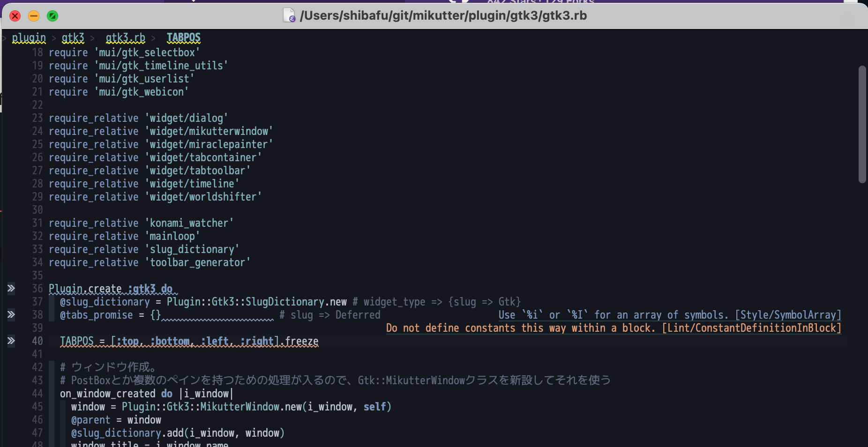Click the chevron before the TABPOS breadcrumb
Screen dimensions: 868x447
(153, 38)
